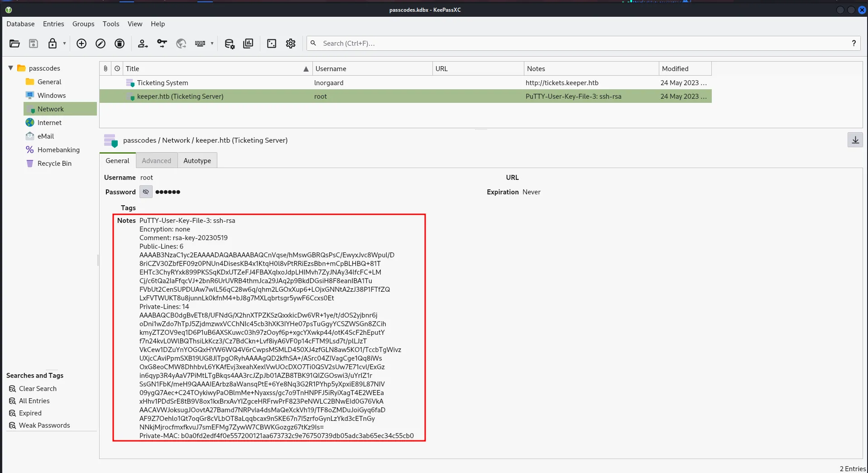Click the root username value in details

click(147, 178)
